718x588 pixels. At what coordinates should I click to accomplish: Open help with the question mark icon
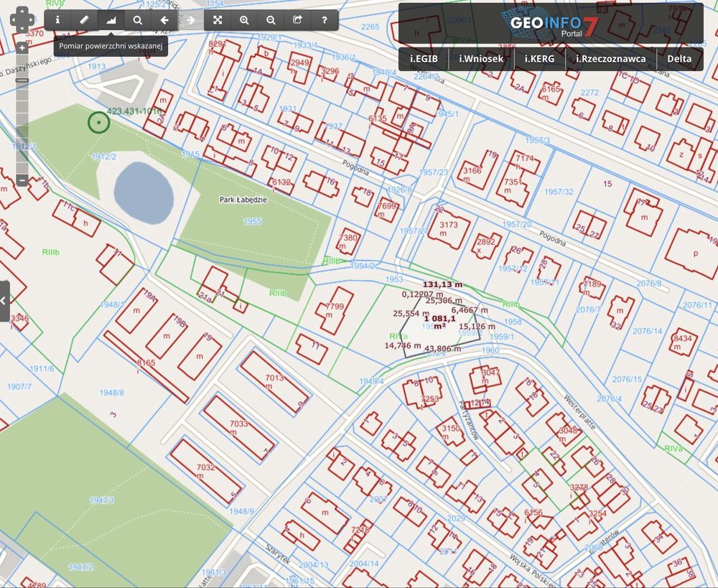(x=325, y=20)
